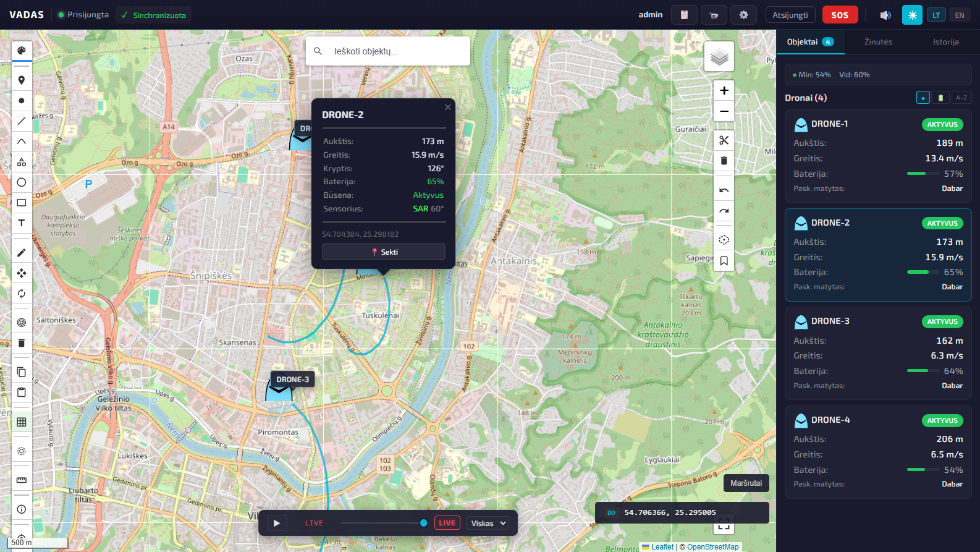980x552 pixels.
Task: Toggle drone list dot view filter
Action: (923, 98)
